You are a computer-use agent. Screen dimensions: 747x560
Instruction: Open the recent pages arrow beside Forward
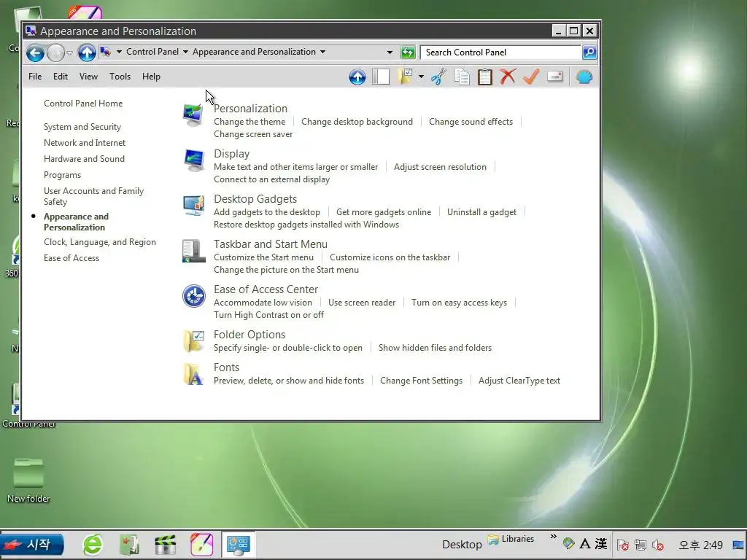tap(69, 52)
